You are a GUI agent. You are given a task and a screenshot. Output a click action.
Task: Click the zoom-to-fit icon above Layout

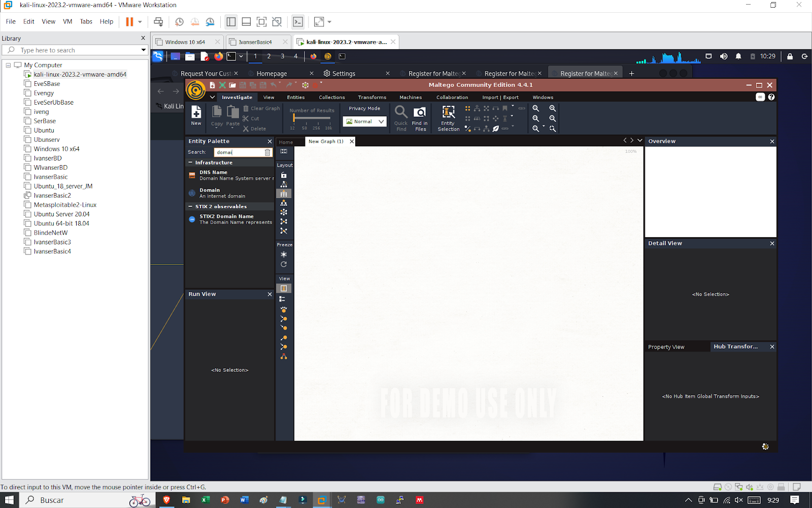[284, 151]
